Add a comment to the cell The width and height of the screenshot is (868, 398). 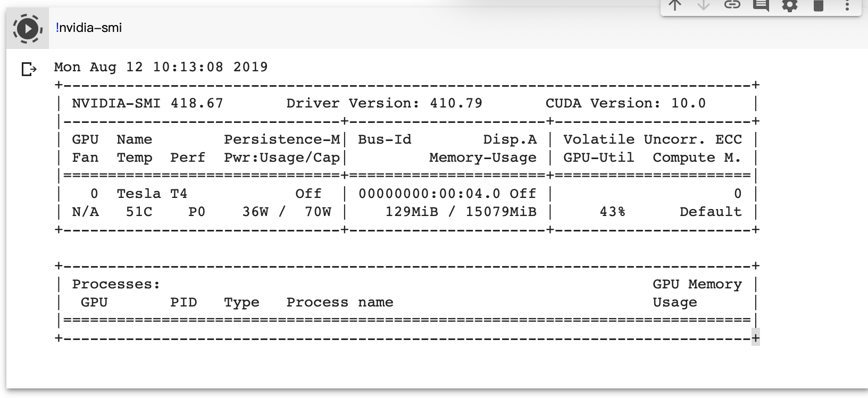tap(761, 6)
